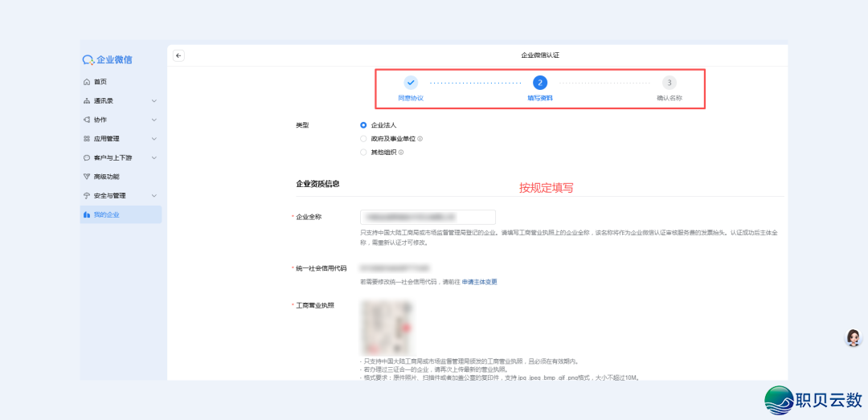Expand the 安全与管理 menu chevron

[154, 196]
